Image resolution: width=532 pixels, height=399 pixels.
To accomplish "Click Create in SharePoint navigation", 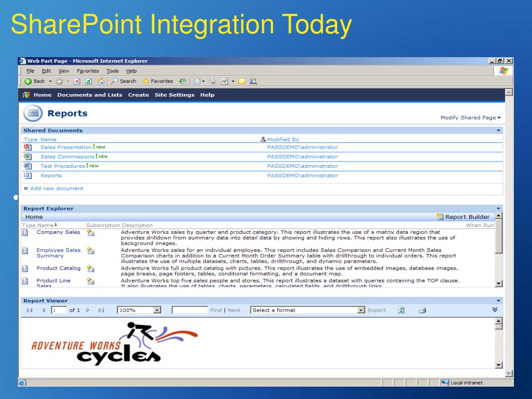I will [138, 95].
